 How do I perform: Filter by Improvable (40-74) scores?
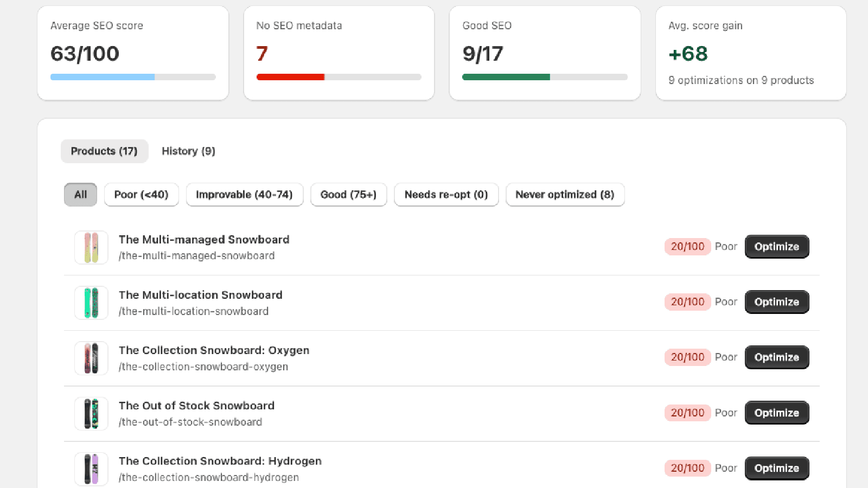pyautogui.click(x=244, y=195)
